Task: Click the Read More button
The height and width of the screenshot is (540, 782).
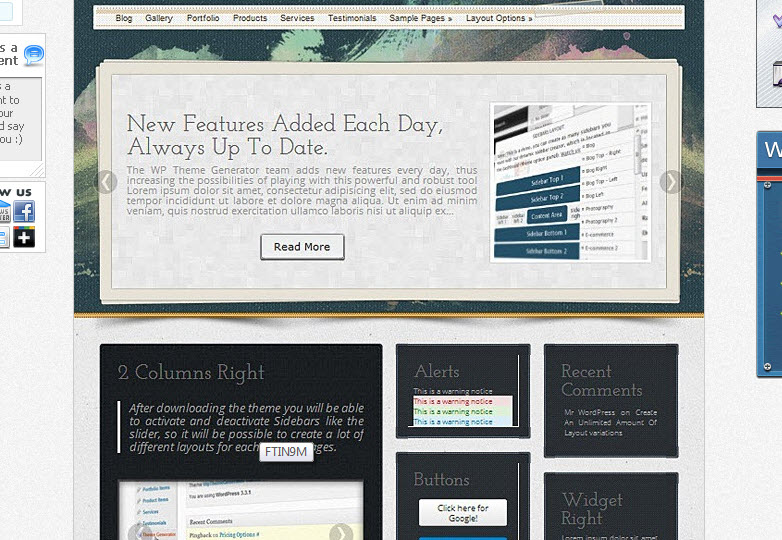Action: coord(302,247)
